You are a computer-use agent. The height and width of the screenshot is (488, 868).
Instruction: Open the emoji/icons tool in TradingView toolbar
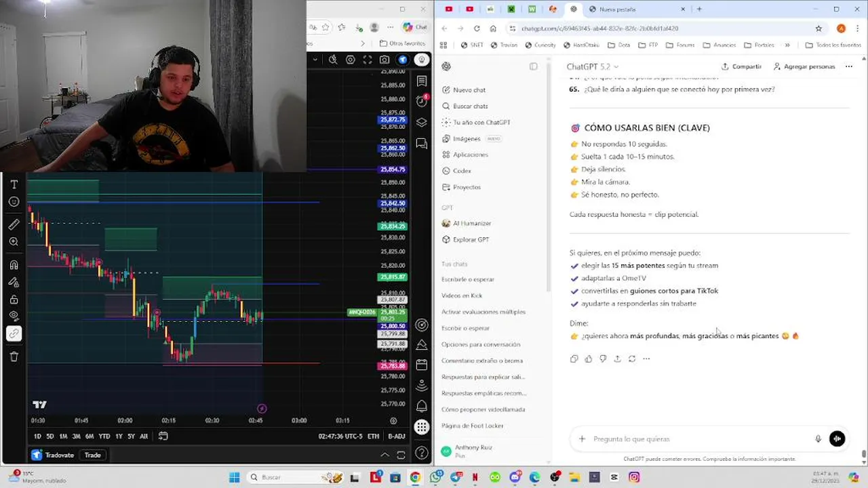(14, 202)
